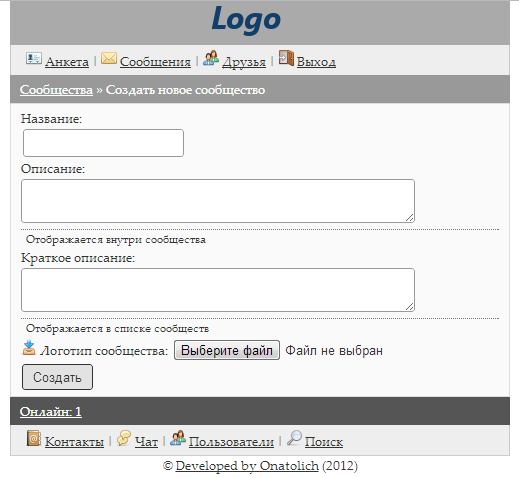Viewport: 519px width, 478px height.
Task: Follow the Сообщества breadcrumb link
Action: pyautogui.click(x=56, y=90)
